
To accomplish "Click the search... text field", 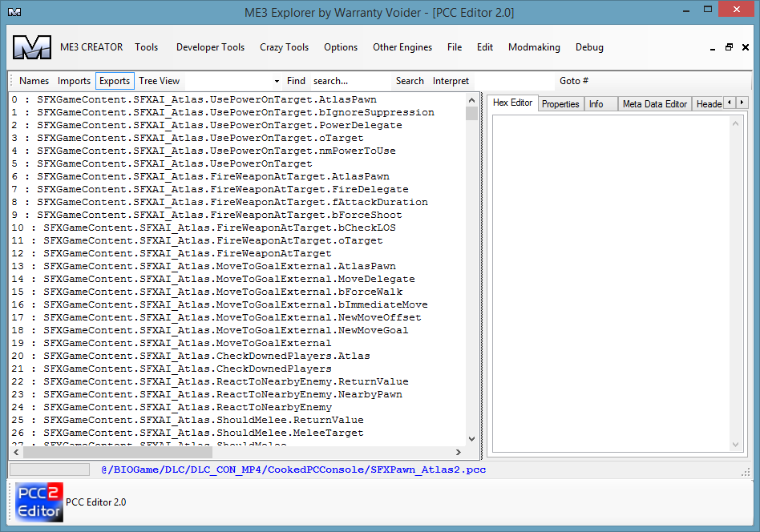I will tap(349, 81).
